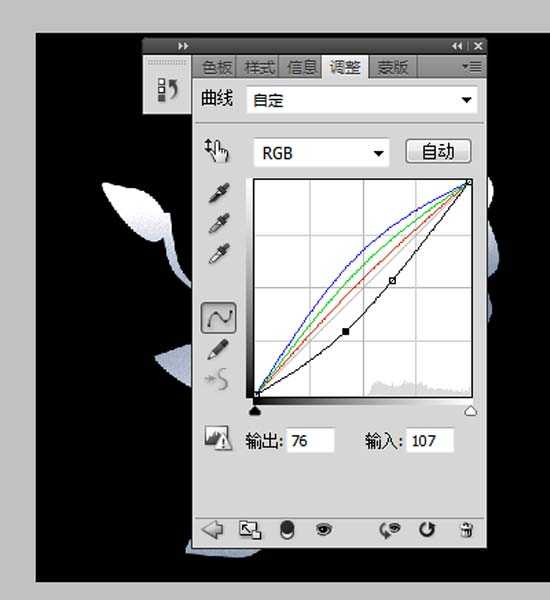Select the on-image adjustment hand tool
The image size is (550, 600).
coord(217,151)
